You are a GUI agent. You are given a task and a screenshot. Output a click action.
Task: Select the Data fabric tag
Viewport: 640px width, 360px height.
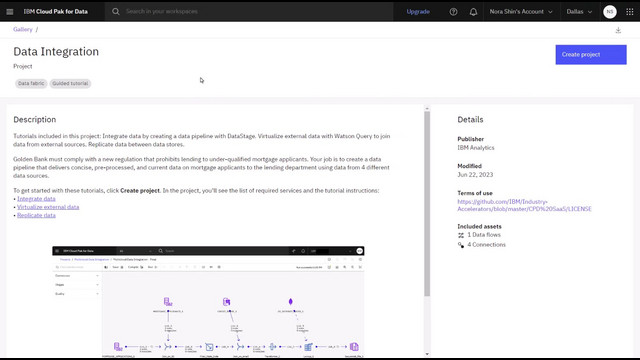[31, 83]
